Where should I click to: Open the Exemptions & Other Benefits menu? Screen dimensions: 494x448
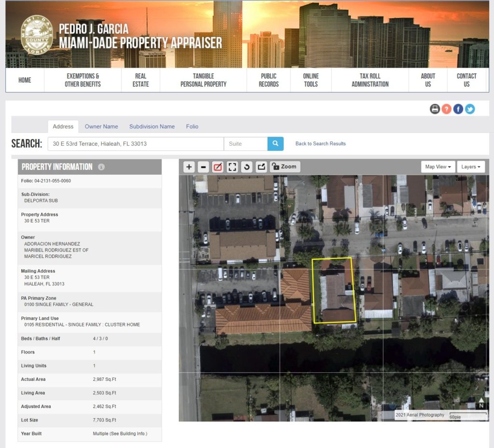pos(83,80)
